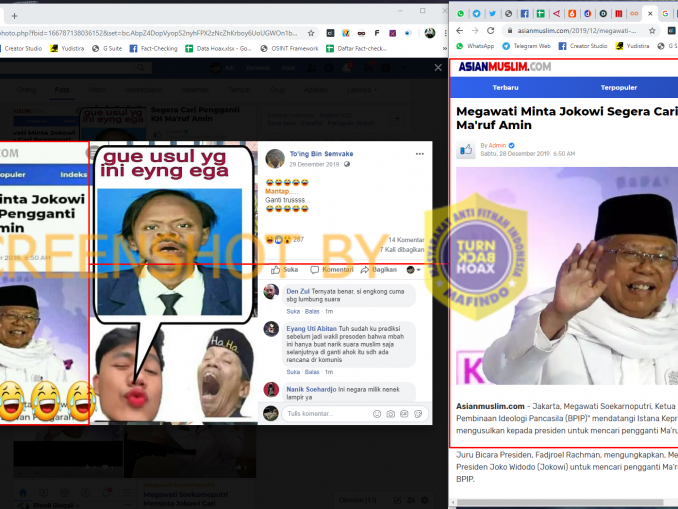Go back in the asianmuslim window

click(460, 31)
